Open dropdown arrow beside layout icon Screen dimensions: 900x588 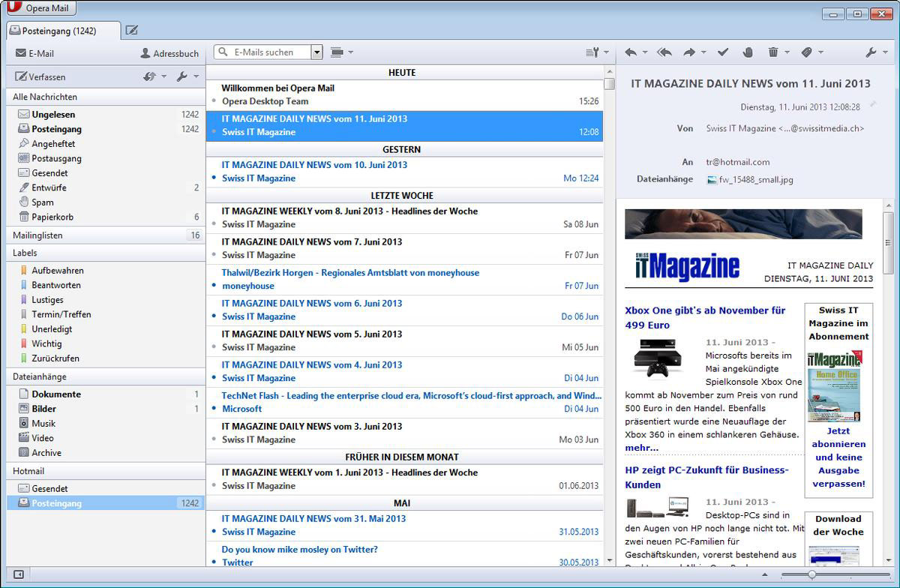350,52
